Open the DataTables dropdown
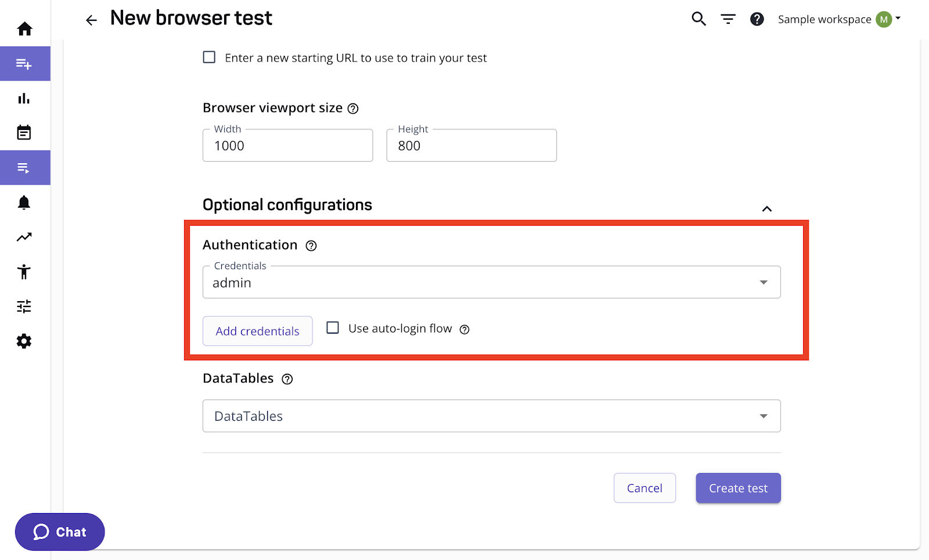The height and width of the screenshot is (560, 929). click(491, 416)
